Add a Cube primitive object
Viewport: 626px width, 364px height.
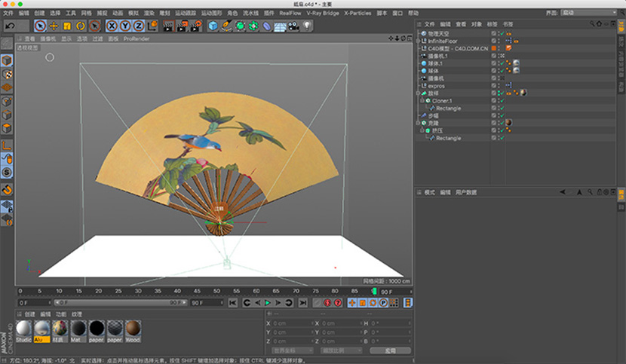(x=213, y=26)
